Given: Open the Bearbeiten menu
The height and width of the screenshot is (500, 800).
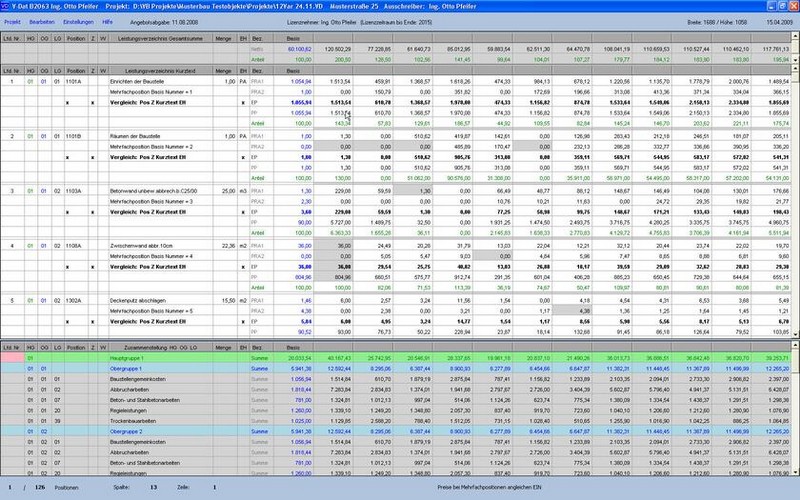Looking at the screenshot, I should coord(42,19).
